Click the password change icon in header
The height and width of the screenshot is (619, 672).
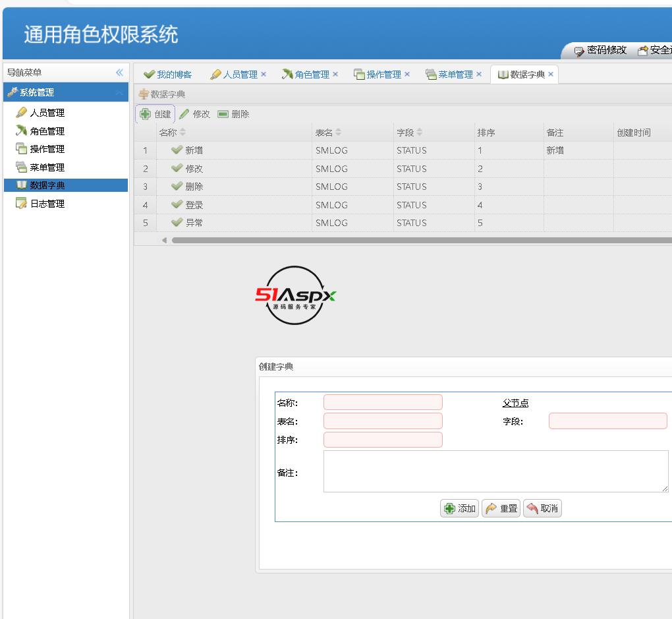click(579, 51)
